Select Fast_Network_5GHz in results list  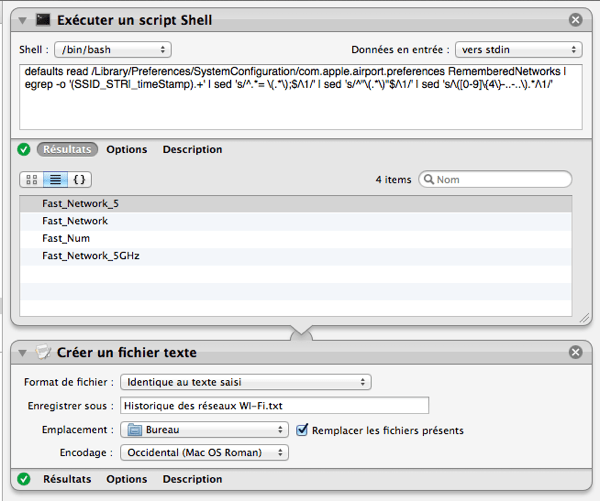[x=90, y=256]
